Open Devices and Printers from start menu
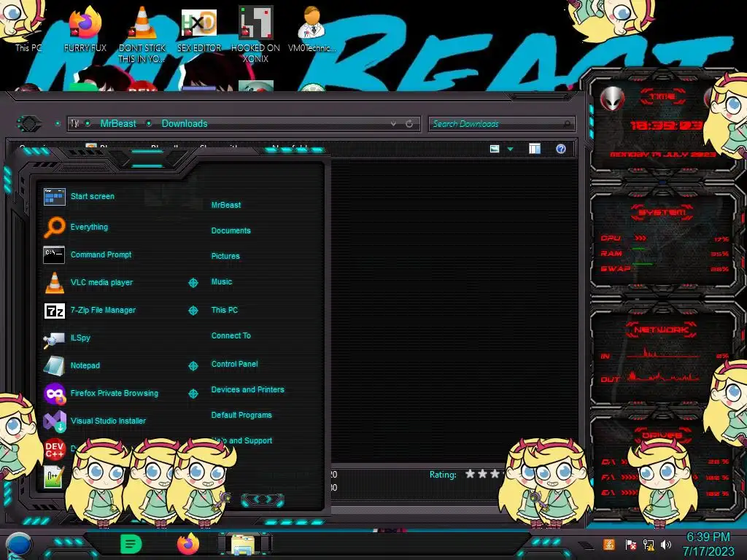Viewport: 747px width, 560px height. (247, 389)
